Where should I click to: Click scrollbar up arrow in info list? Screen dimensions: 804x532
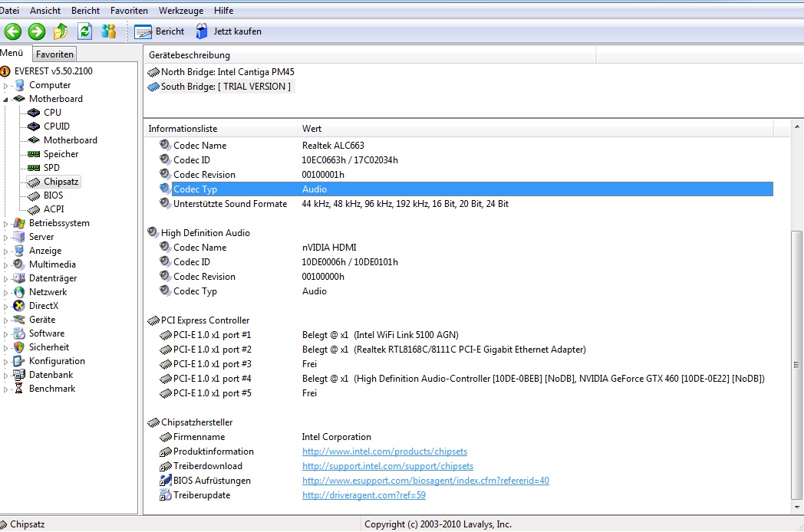click(x=797, y=126)
